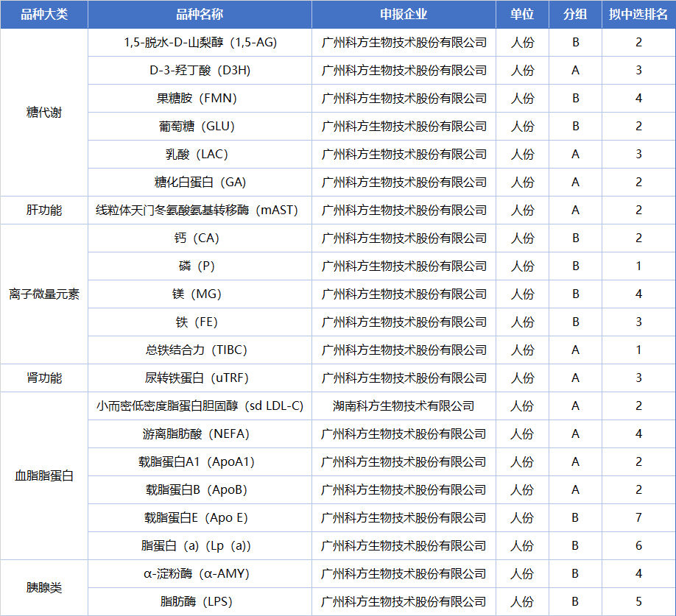Viewport: 676px width, 616px height.
Task: Click the 小而密低密度脂蛋白胆固醇 (sd LDL-C) cell
Action: pyautogui.click(x=200, y=406)
